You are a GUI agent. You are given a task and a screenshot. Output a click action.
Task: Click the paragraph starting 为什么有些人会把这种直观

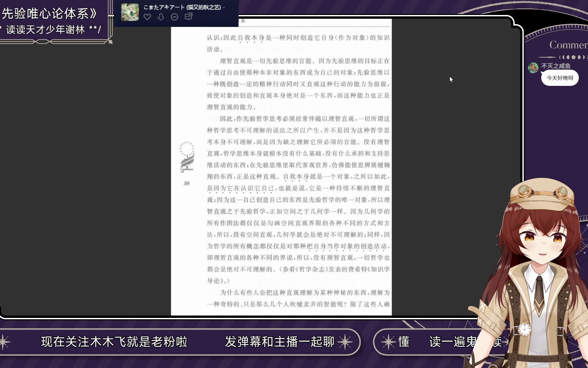click(x=298, y=298)
